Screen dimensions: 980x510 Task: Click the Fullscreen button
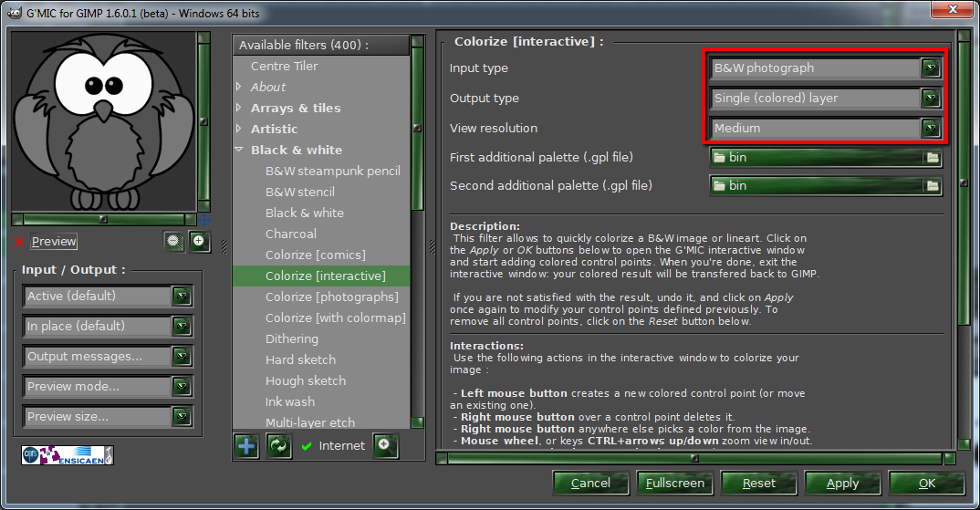(675, 484)
